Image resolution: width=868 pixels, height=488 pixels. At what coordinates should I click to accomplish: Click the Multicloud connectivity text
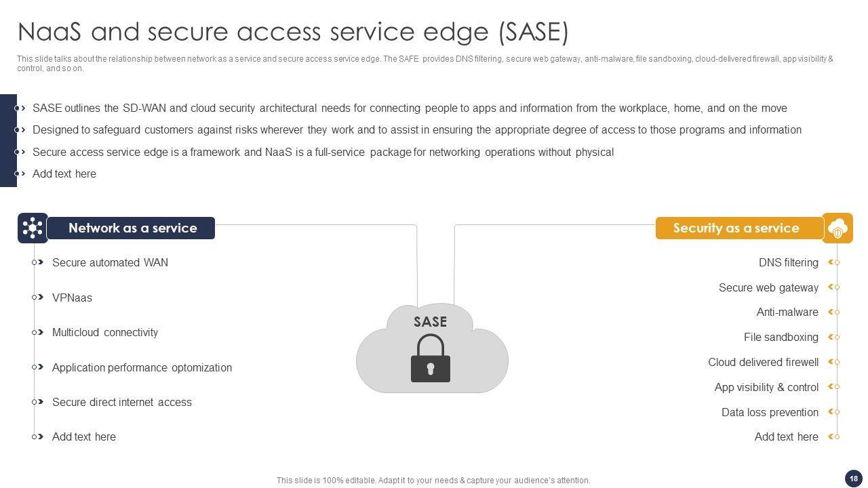(105, 332)
